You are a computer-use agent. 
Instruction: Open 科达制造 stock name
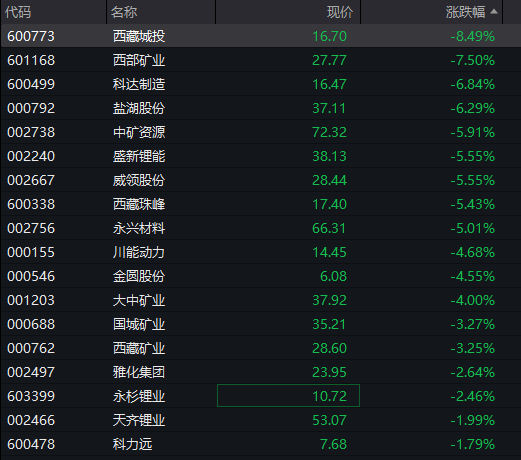coord(139,84)
